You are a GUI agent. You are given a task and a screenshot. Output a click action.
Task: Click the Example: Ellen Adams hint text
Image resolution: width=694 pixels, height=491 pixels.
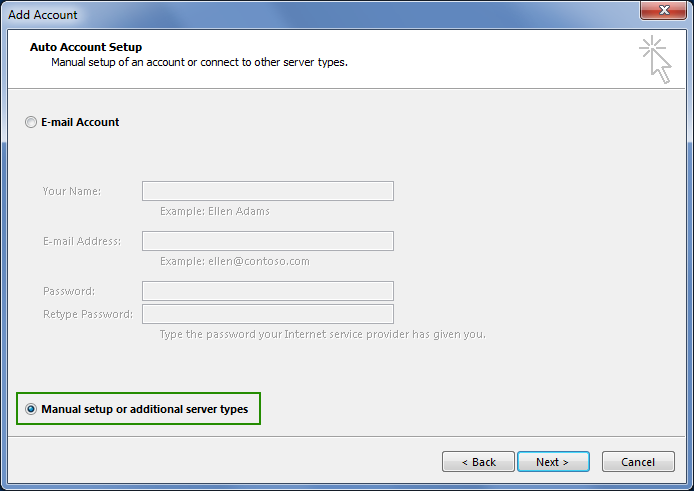[215, 211]
